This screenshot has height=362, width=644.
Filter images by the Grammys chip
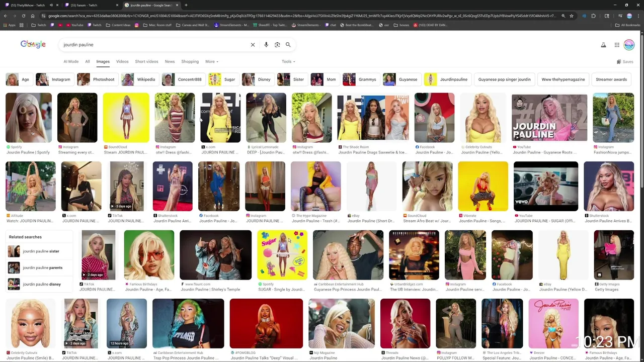pyautogui.click(x=361, y=79)
